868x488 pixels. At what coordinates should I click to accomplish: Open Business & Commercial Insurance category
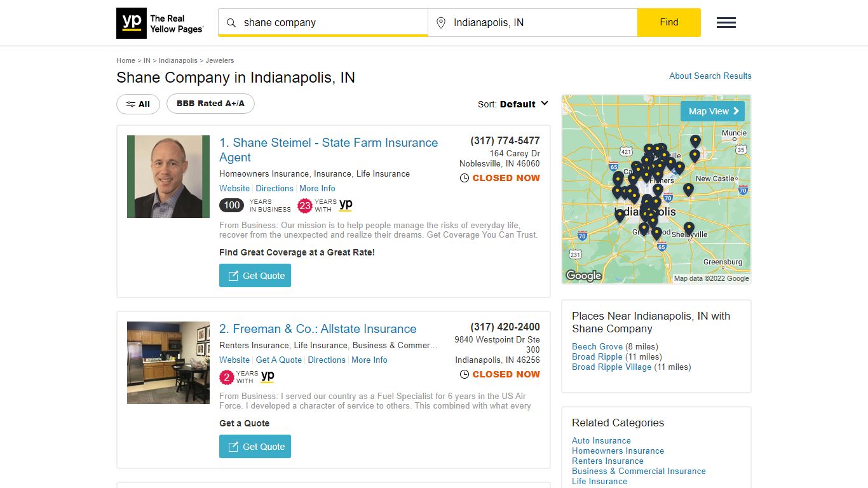[x=639, y=471]
